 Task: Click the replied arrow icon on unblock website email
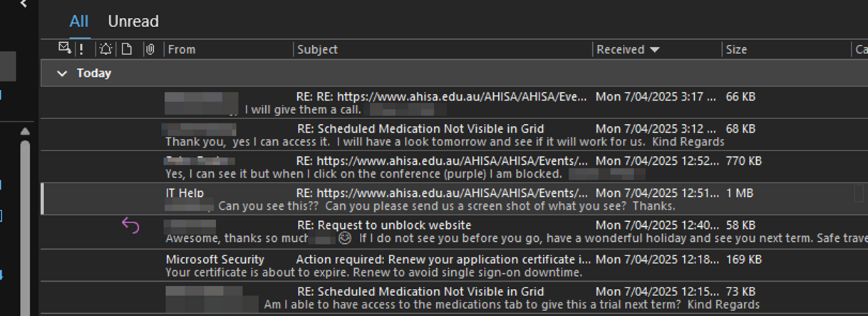point(130,226)
